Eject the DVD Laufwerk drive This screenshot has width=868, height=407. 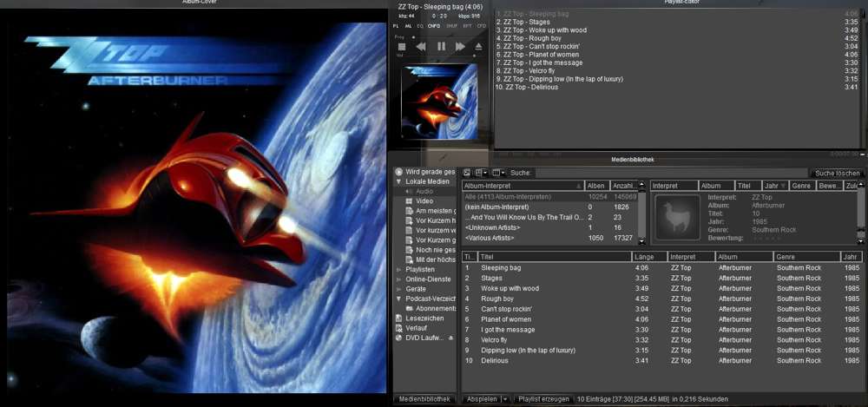[x=450, y=338]
